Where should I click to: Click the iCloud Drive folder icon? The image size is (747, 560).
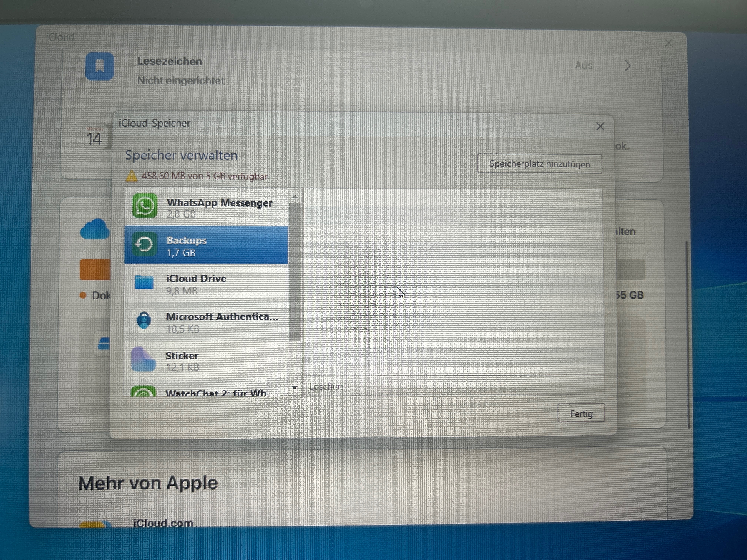click(x=144, y=283)
